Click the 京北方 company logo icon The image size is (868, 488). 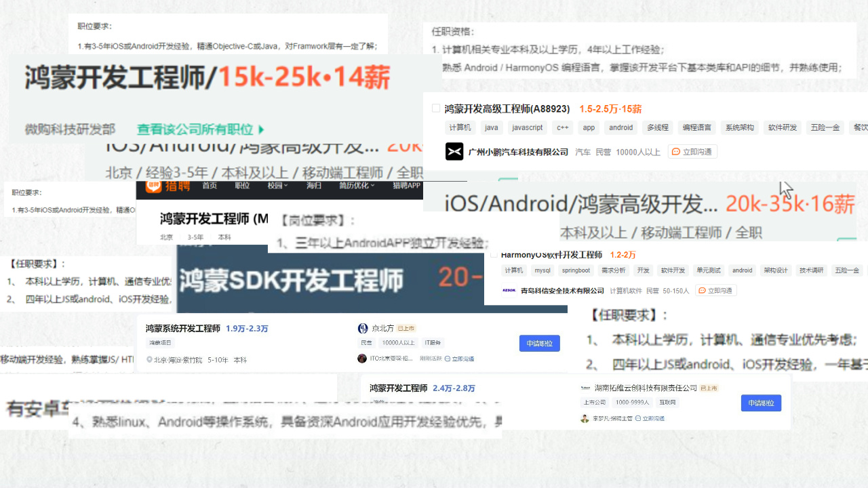pyautogui.click(x=363, y=328)
